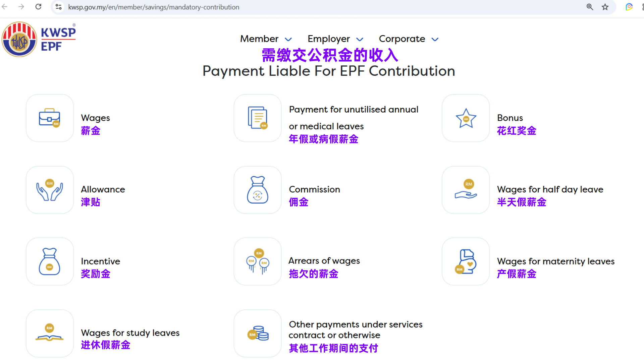The height and width of the screenshot is (362, 644).
Task: Click the Commission money bag icon
Action: (258, 190)
